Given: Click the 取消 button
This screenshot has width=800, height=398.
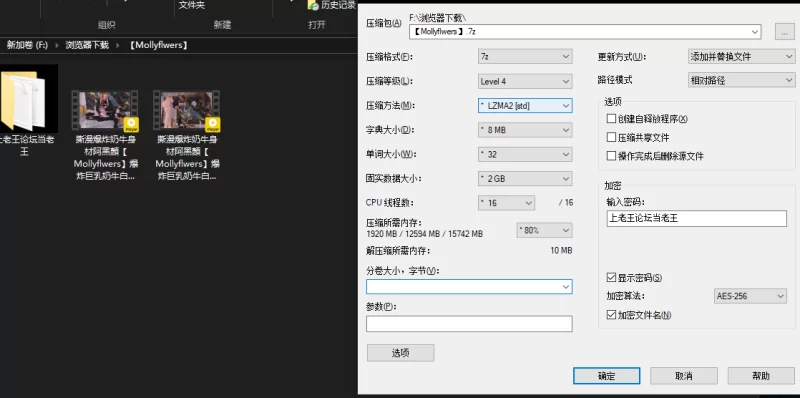Looking at the screenshot, I should [684, 376].
